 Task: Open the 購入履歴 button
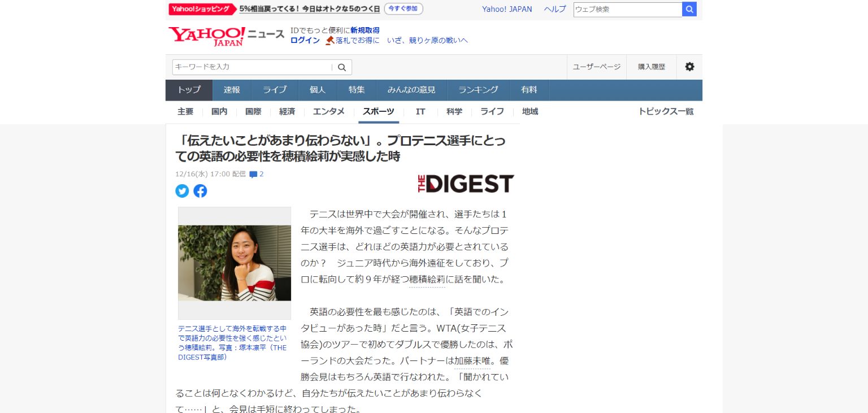(x=652, y=67)
